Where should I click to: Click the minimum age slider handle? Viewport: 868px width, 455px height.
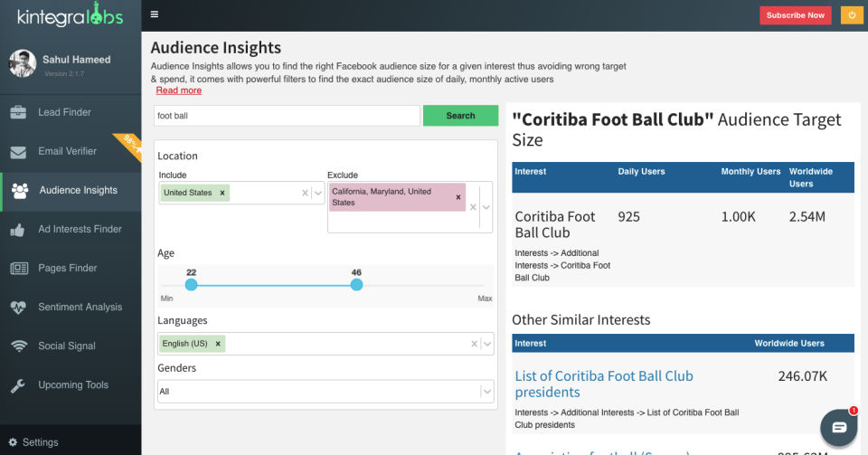(x=191, y=285)
